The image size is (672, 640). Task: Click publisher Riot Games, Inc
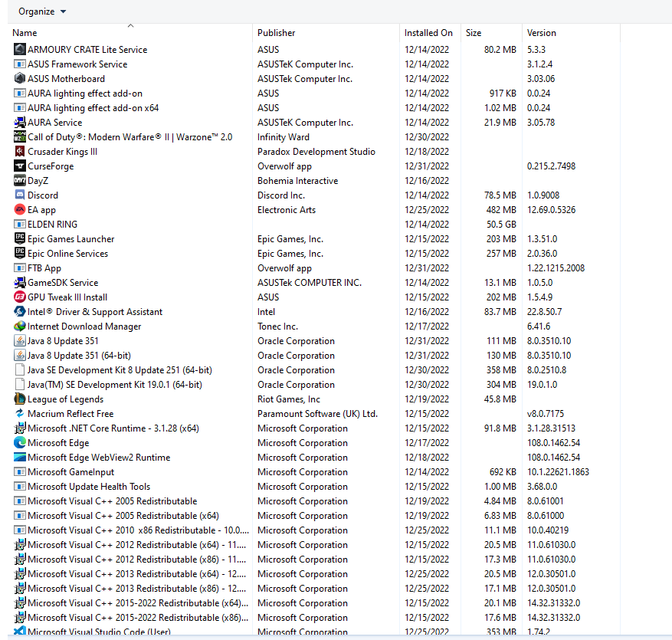288,399
